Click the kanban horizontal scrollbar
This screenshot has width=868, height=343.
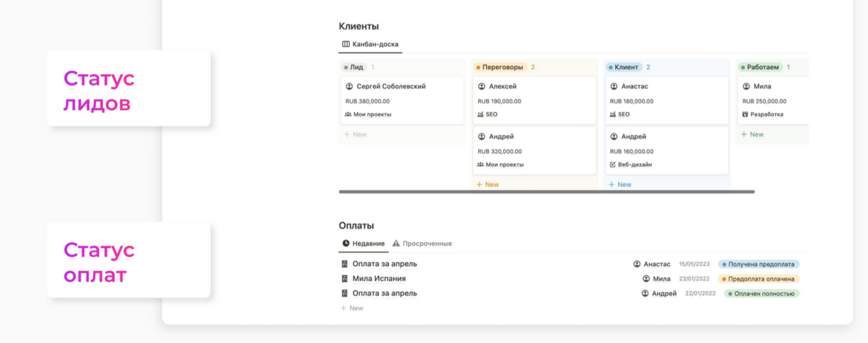(546, 191)
